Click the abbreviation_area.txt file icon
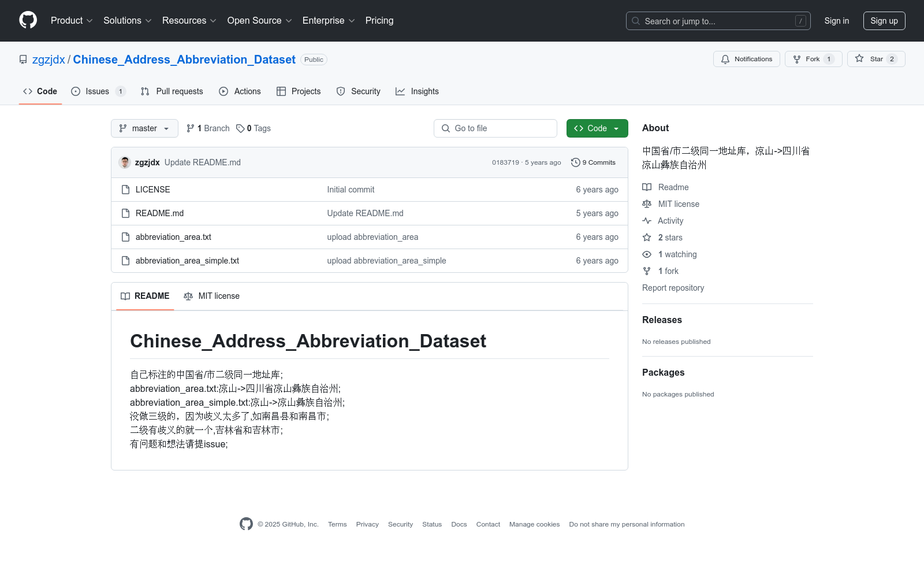The width and height of the screenshot is (924, 578). click(x=125, y=237)
